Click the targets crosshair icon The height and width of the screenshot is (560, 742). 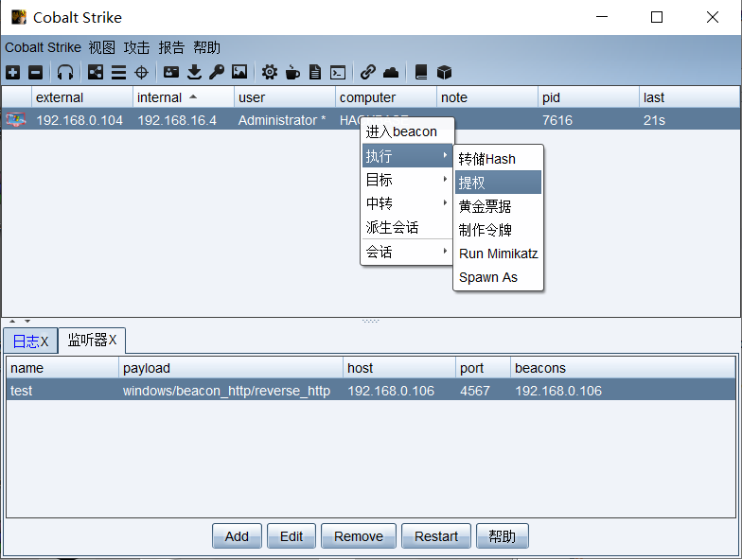point(141,72)
